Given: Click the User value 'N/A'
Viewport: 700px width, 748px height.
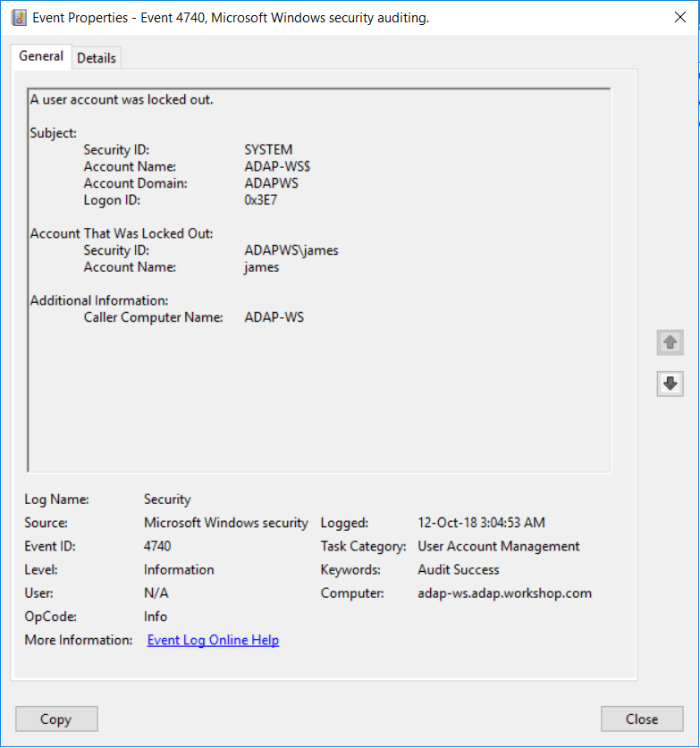Looking at the screenshot, I should click(x=156, y=593).
